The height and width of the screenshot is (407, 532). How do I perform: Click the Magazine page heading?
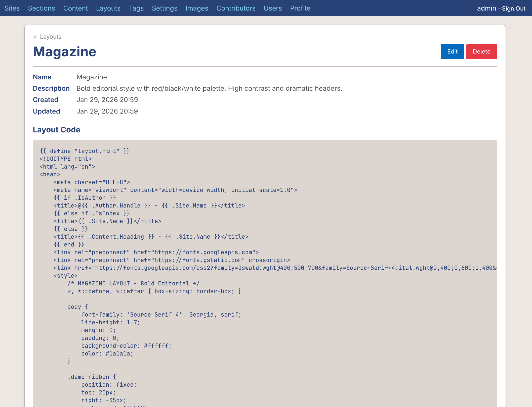click(x=64, y=52)
